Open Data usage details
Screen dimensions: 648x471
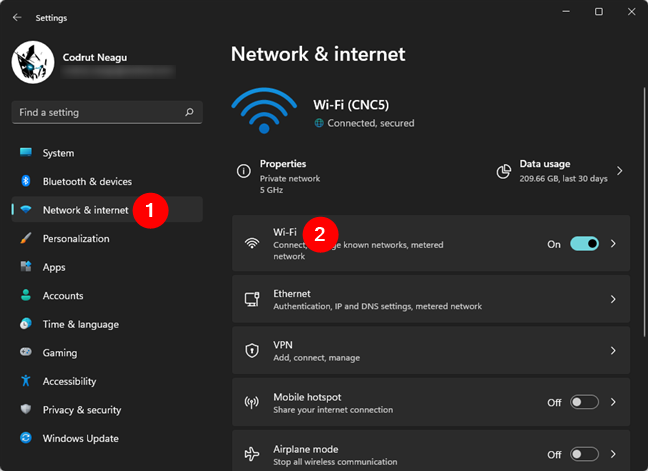560,171
